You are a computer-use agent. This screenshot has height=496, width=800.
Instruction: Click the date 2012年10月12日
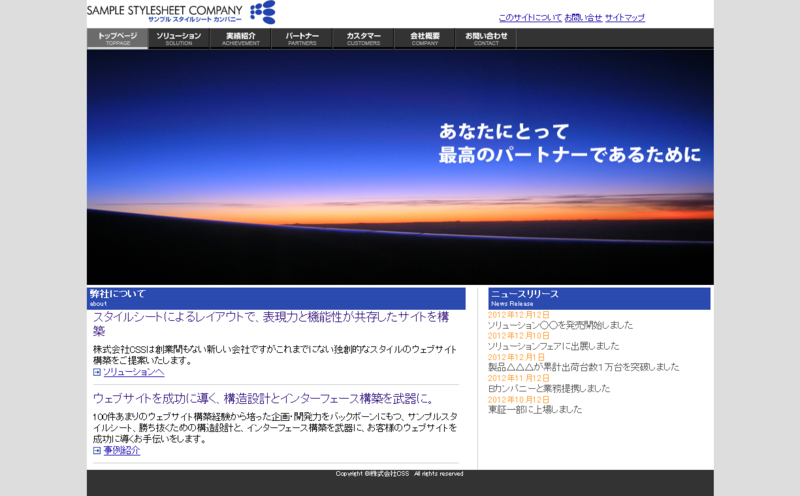point(518,400)
